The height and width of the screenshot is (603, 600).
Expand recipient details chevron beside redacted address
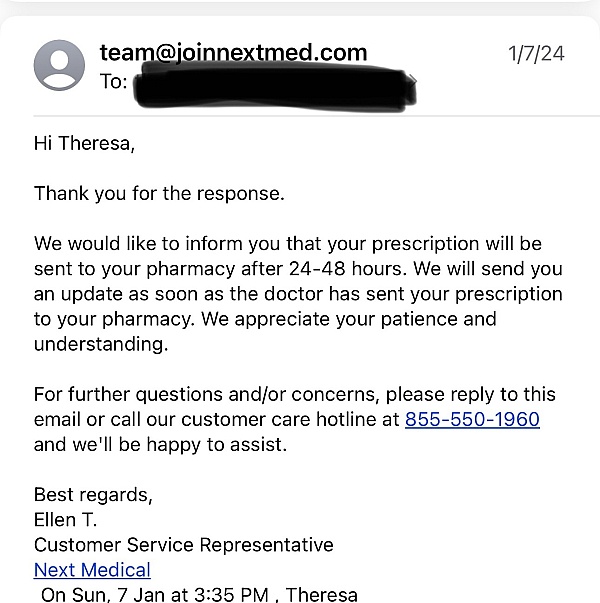point(412,82)
